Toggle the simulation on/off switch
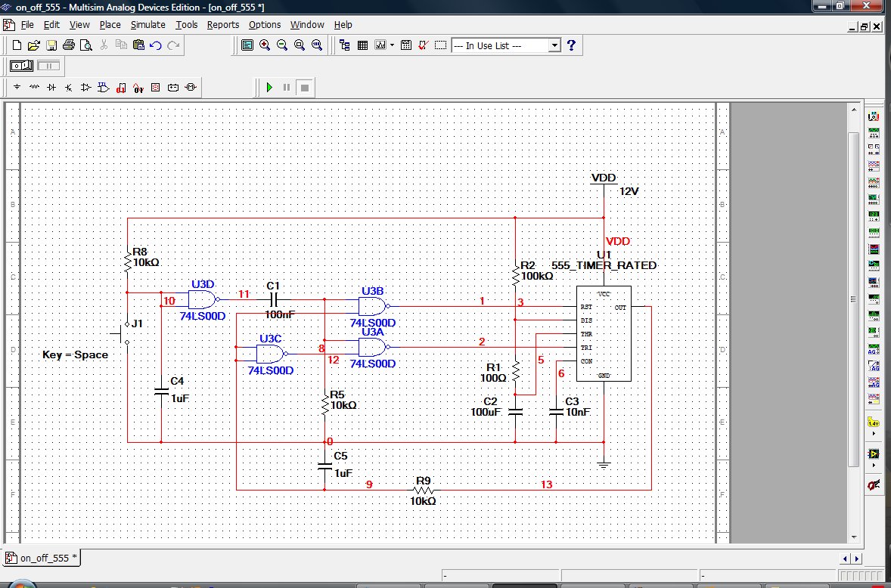Viewport: 891px width, 588px height. [20, 67]
